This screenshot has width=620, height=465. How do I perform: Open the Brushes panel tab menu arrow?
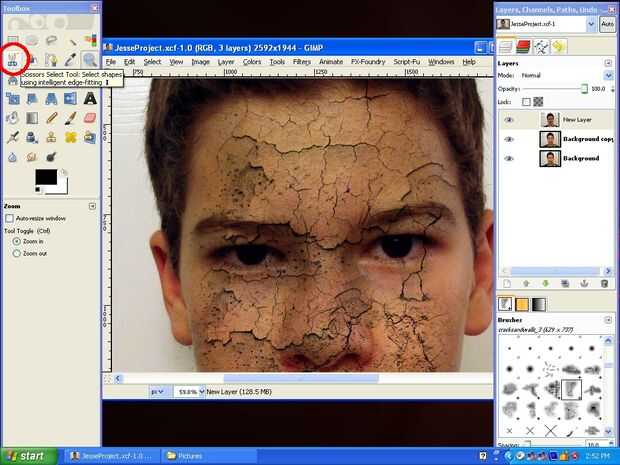pyautogui.click(x=608, y=319)
